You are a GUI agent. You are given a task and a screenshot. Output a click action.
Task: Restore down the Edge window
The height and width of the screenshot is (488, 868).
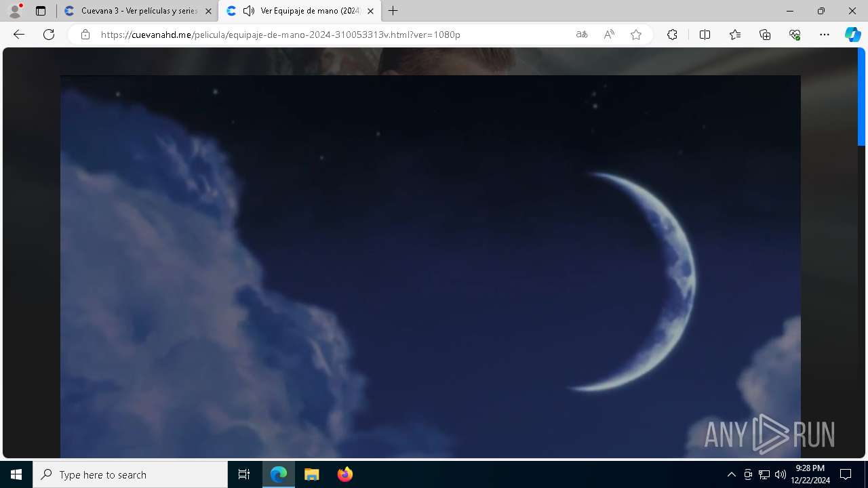coord(821,11)
